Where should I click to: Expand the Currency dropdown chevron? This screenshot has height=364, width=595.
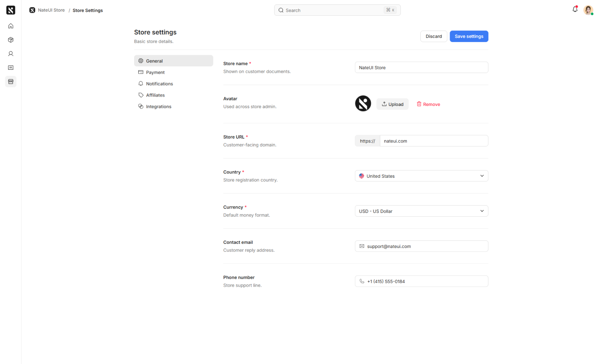482,211
